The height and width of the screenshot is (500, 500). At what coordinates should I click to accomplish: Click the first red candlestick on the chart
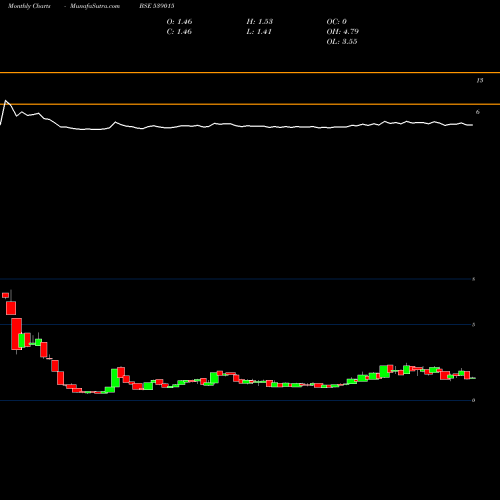coord(5,295)
